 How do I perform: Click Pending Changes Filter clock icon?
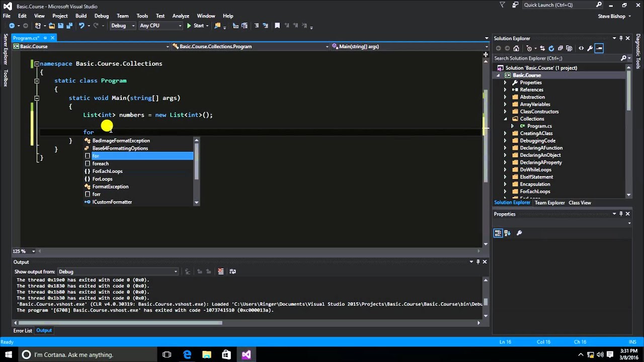[x=530, y=48]
